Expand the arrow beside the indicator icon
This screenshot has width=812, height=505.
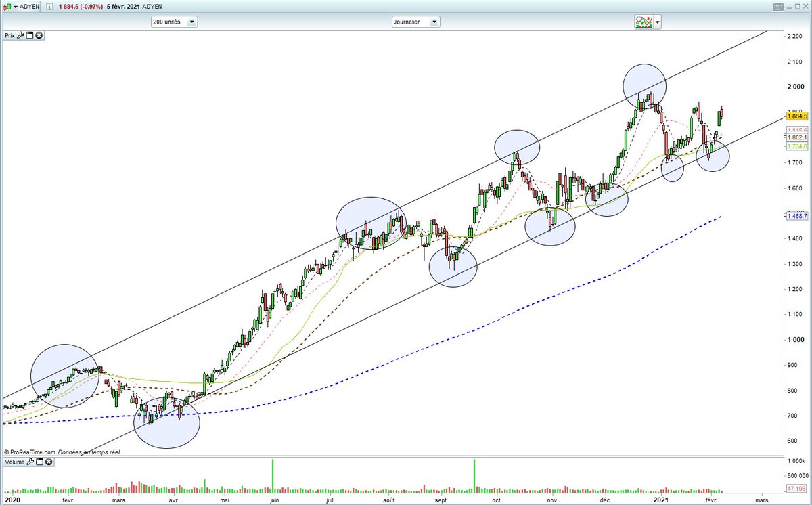pos(658,22)
